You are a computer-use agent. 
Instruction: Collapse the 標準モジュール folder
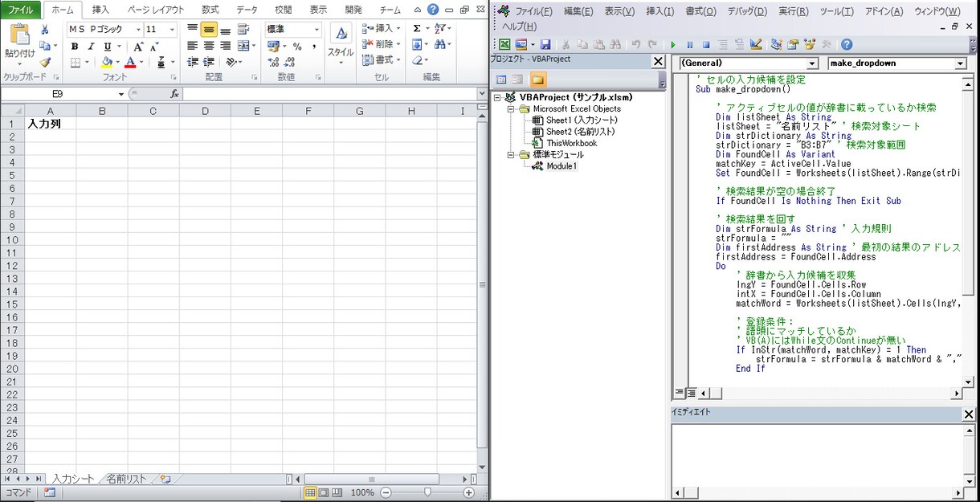[511, 154]
